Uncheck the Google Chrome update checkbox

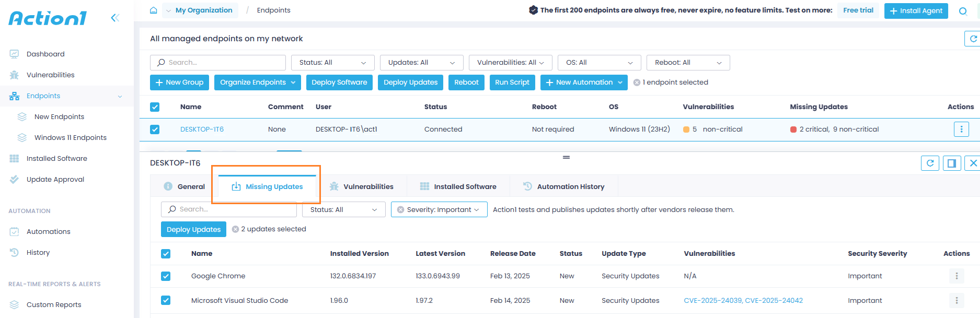click(166, 276)
